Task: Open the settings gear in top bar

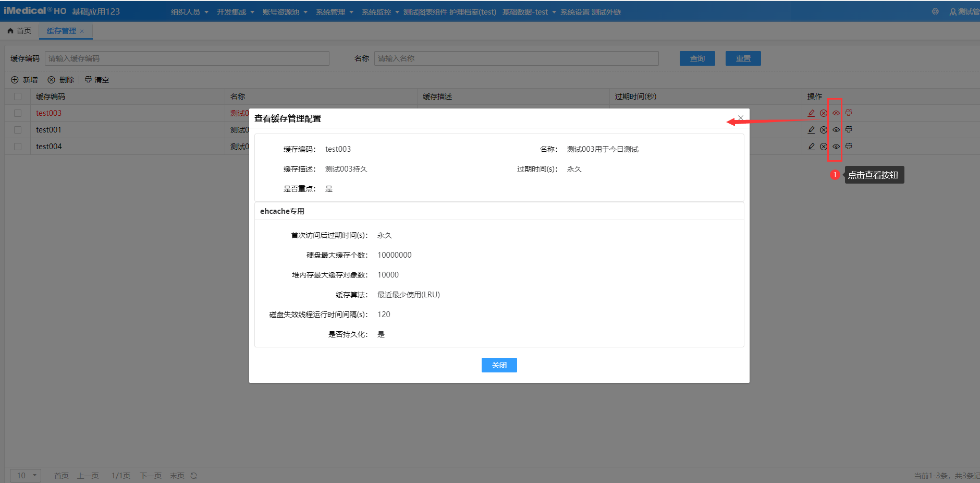Action: pyautogui.click(x=935, y=11)
